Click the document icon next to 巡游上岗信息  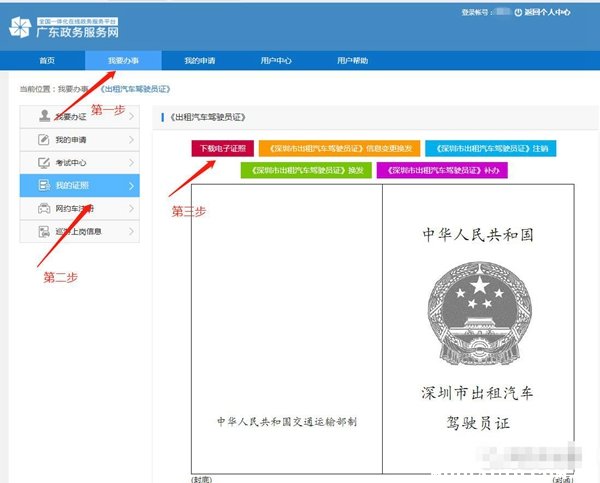[x=44, y=232]
